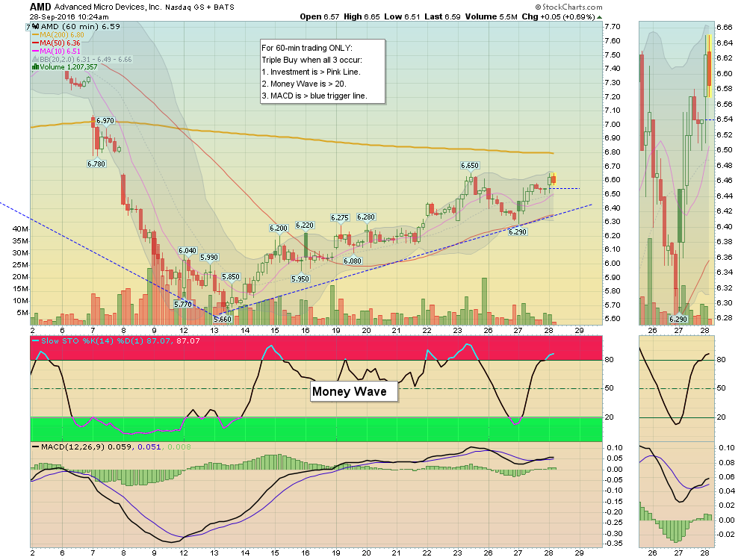Click the '7.70' top price axis label

pyautogui.click(x=613, y=27)
